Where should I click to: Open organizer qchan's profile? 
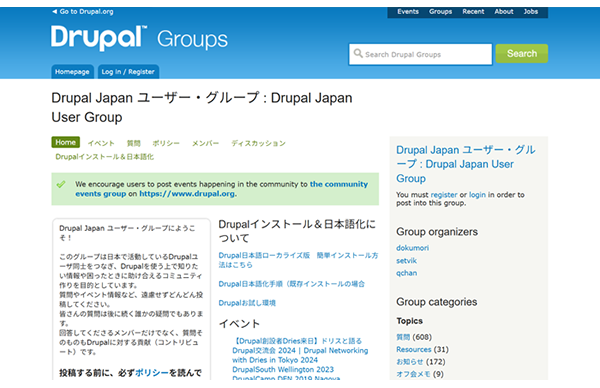point(406,273)
